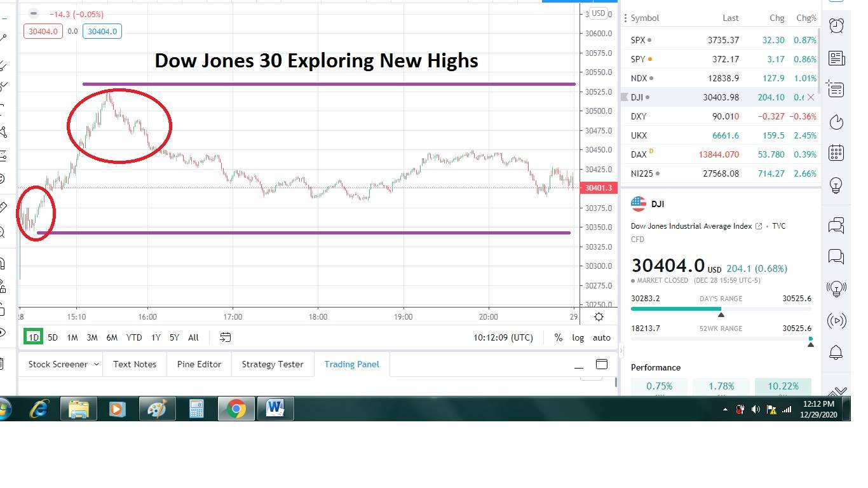Open the News headlines panel
The width and height of the screenshot is (868, 488).
[837, 58]
